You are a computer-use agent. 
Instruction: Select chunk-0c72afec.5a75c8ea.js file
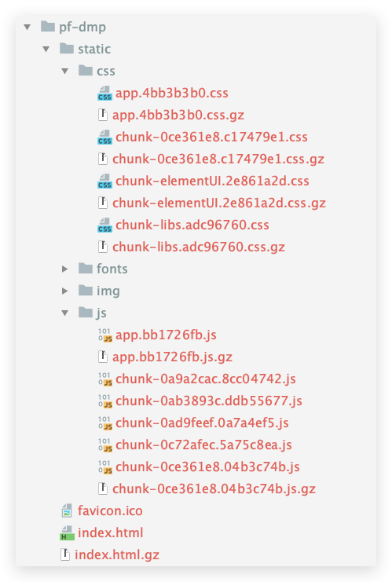click(203, 445)
